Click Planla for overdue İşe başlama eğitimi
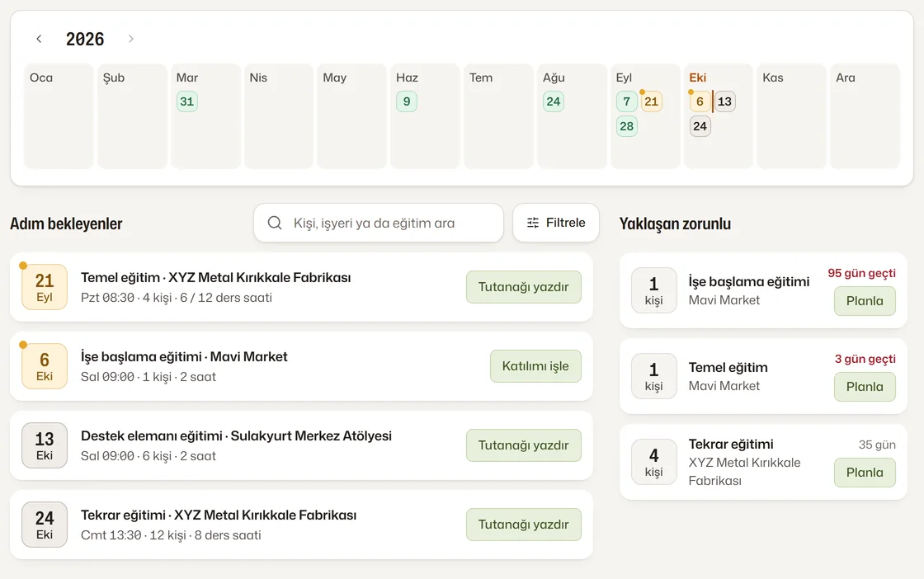 pos(865,301)
